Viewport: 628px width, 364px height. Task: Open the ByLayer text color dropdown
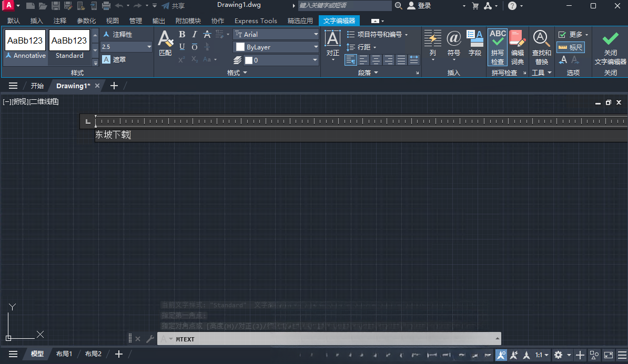click(276, 47)
